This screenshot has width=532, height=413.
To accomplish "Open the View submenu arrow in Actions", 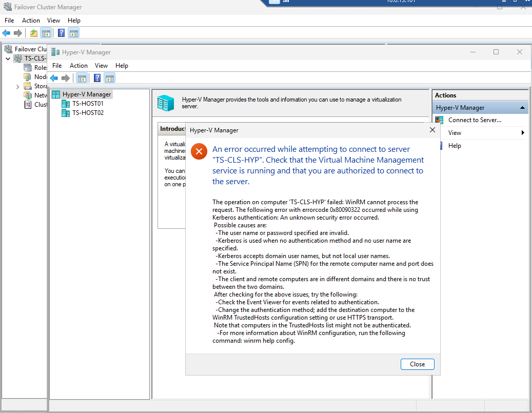I will point(523,133).
